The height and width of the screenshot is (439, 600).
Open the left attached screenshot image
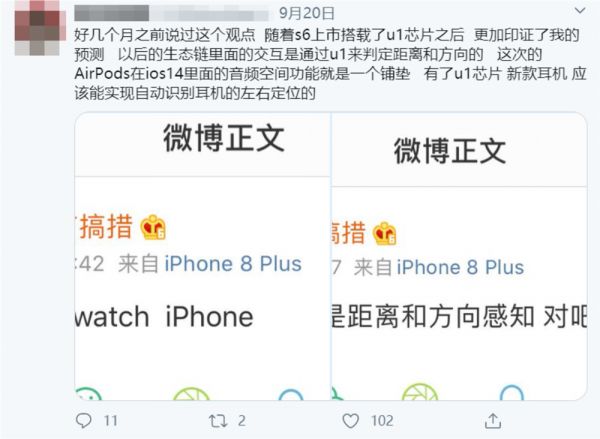point(202,256)
